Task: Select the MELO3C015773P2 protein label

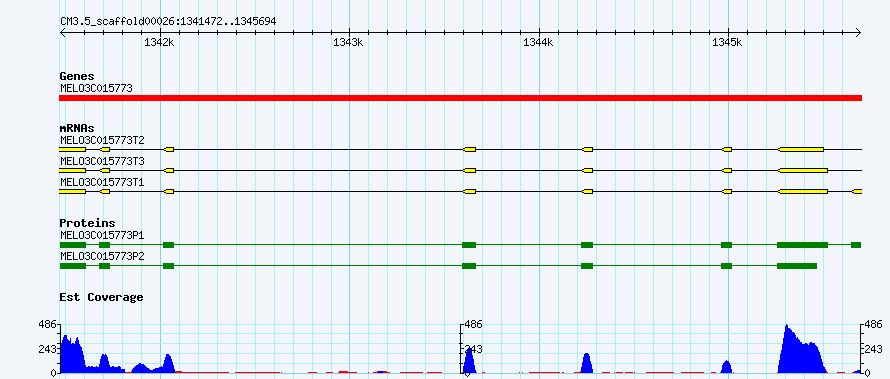Action: pyautogui.click(x=102, y=256)
